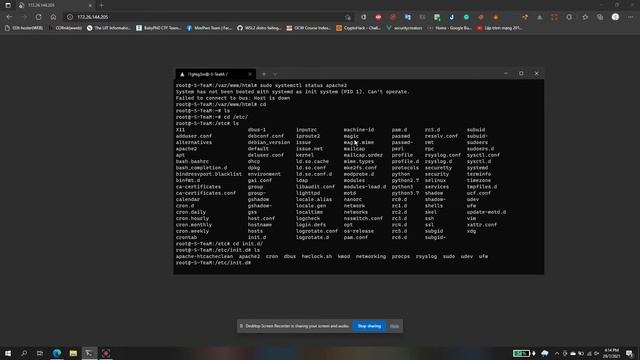Go back in the Edge browser

(9, 17)
